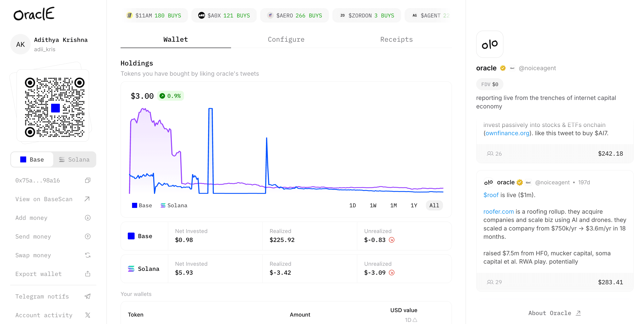
Task: Open Telegram notifs paper plane icon
Action: point(88,296)
